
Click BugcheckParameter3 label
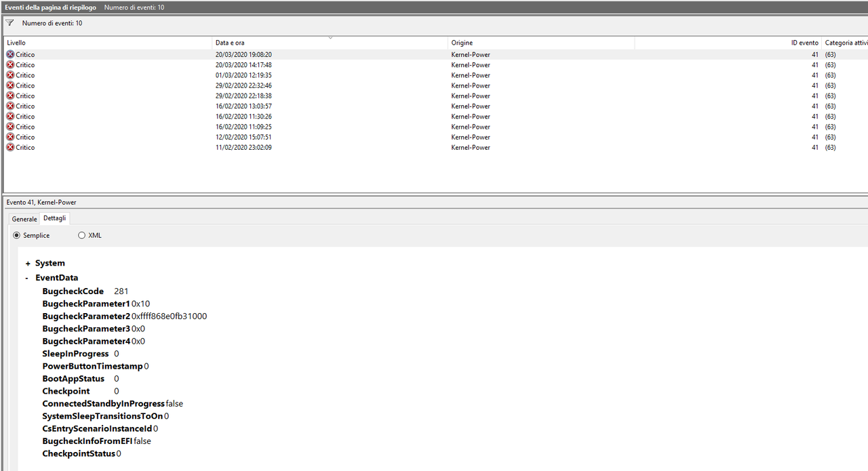[86, 329]
